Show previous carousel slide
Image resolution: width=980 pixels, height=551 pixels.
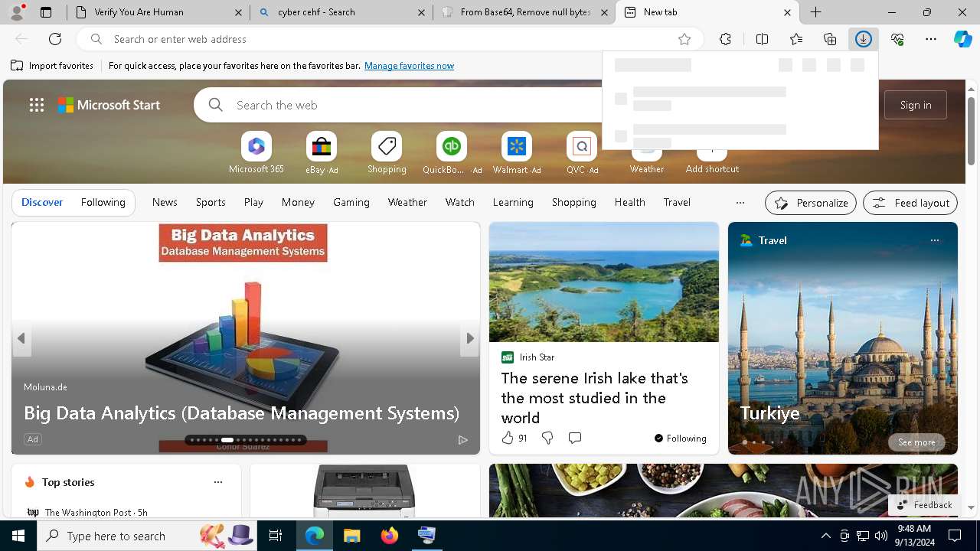pos(21,338)
